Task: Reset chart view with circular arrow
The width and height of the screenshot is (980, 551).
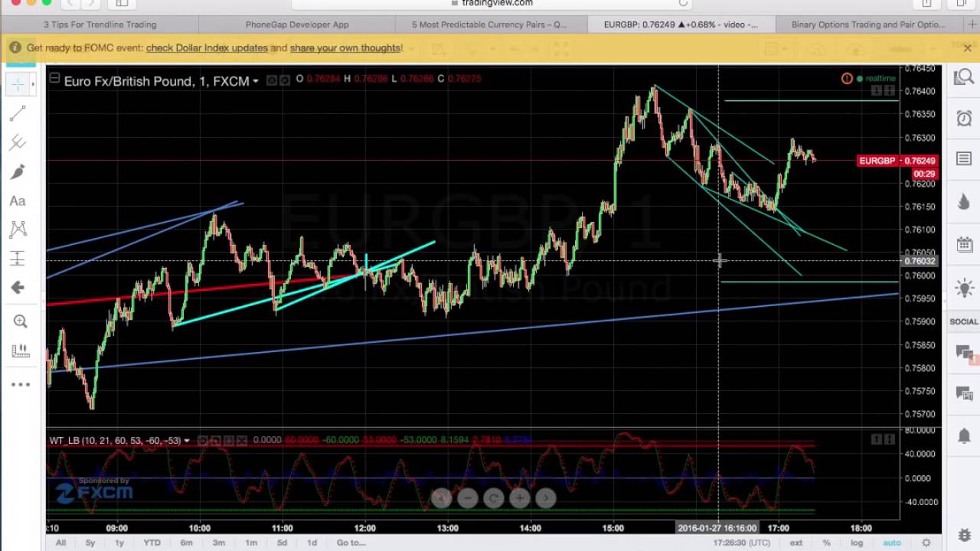Action: [x=493, y=498]
